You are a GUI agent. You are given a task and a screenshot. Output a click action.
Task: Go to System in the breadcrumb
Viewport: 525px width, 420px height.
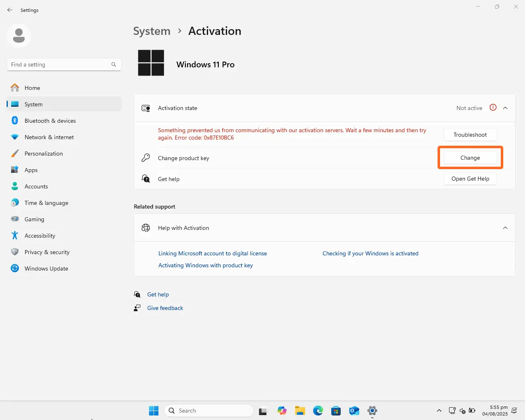tap(151, 31)
